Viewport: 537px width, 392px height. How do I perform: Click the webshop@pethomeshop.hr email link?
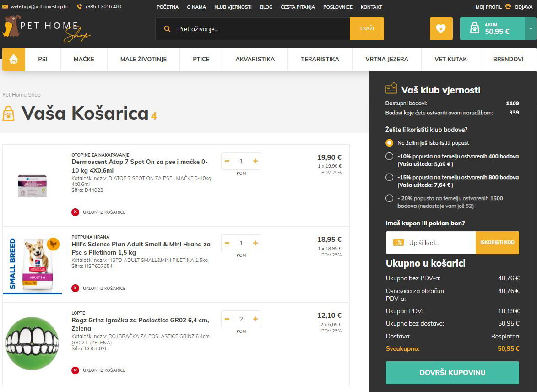click(39, 6)
